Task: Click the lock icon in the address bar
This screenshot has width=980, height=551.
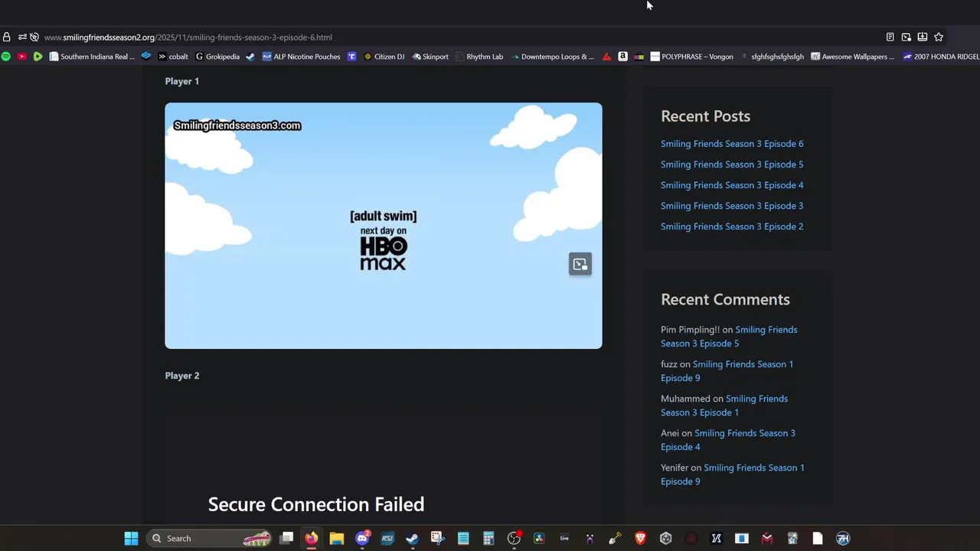Action: pos(7,37)
